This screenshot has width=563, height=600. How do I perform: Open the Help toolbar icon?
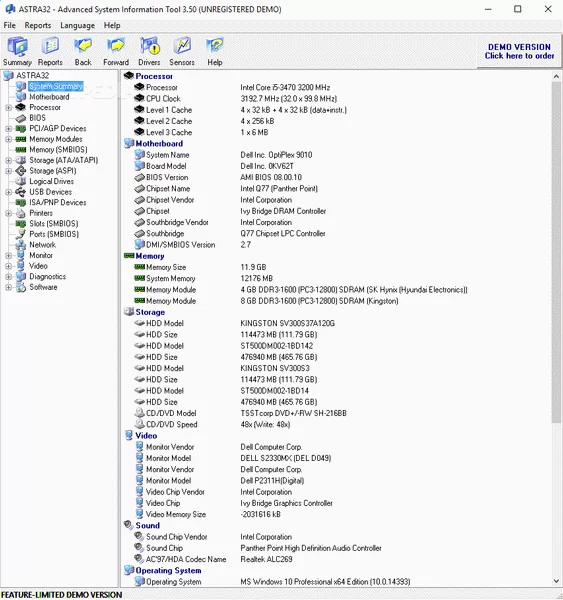(215, 51)
